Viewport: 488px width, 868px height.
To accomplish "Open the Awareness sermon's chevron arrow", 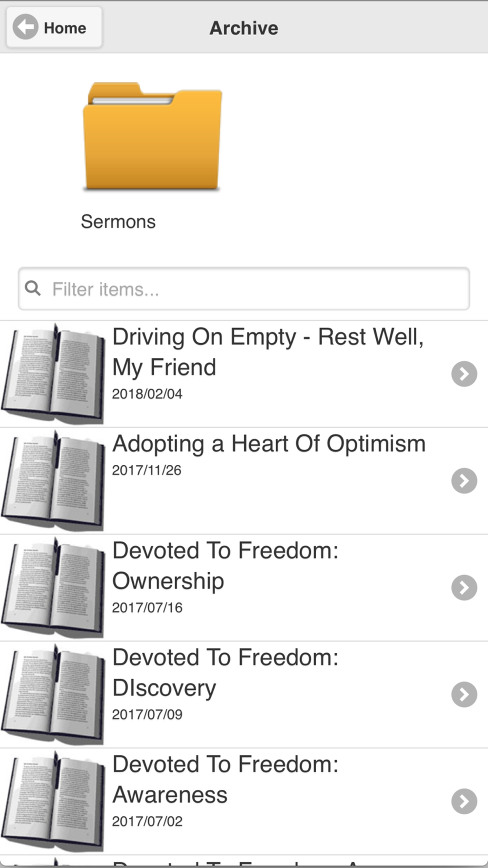I will click(464, 802).
